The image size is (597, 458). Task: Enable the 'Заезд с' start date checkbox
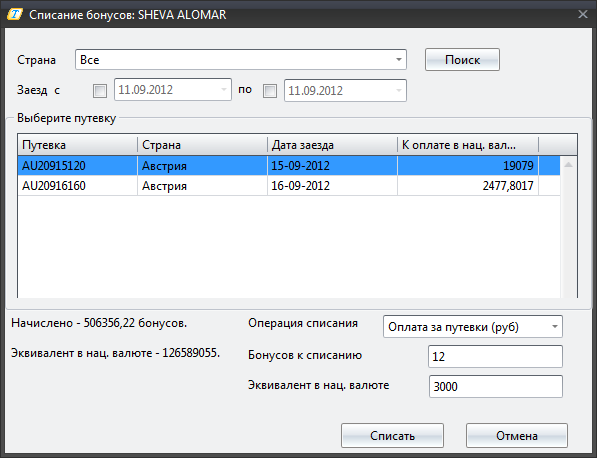click(100, 91)
